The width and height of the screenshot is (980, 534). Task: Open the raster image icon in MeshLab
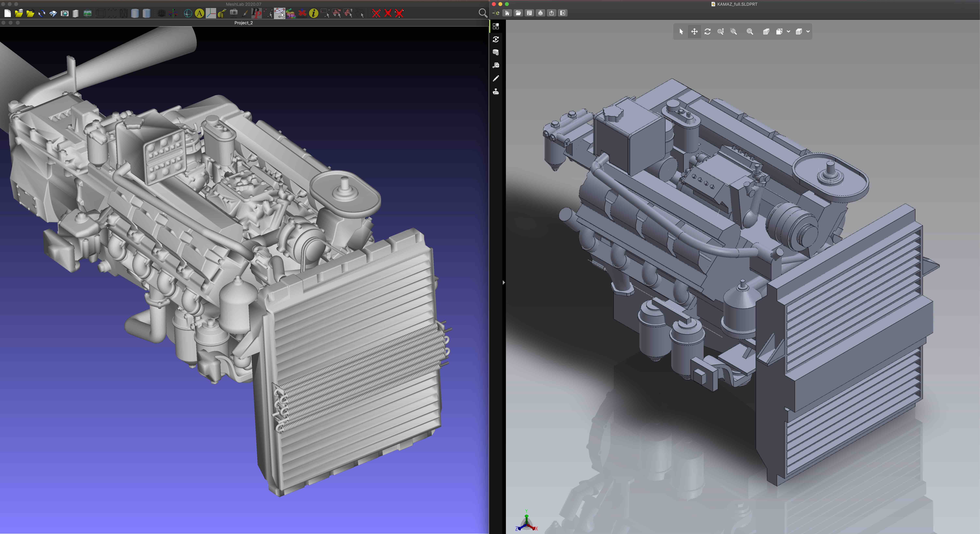[x=87, y=13]
